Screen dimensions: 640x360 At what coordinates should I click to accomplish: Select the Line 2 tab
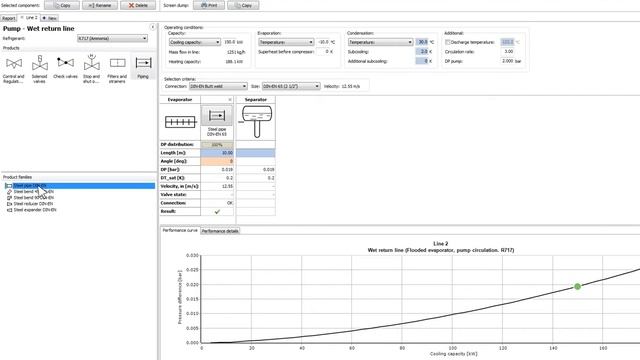(x=29, y=18)
